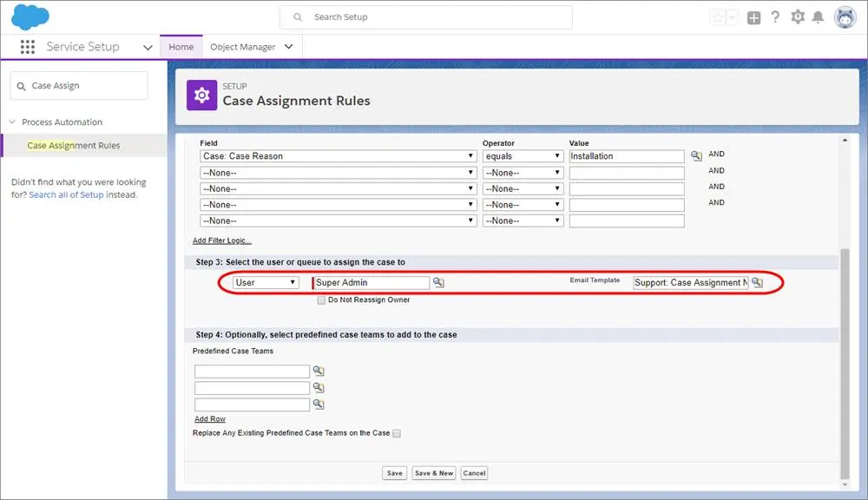Click the third row Value field

click(x=627, y=189)
